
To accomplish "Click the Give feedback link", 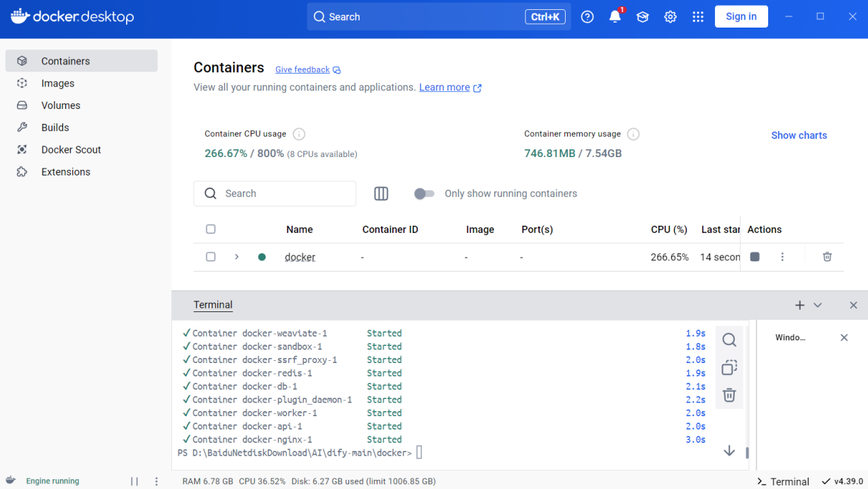I will point(308,69).
